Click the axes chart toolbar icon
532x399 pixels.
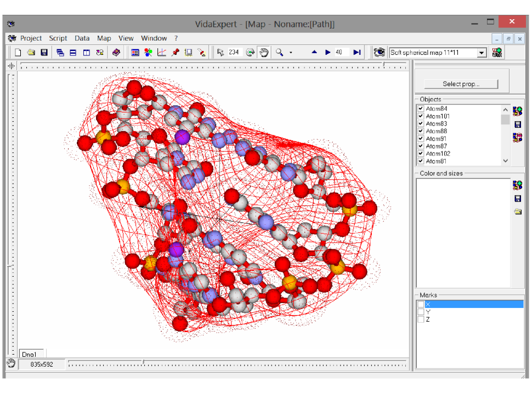coord(162,53)
